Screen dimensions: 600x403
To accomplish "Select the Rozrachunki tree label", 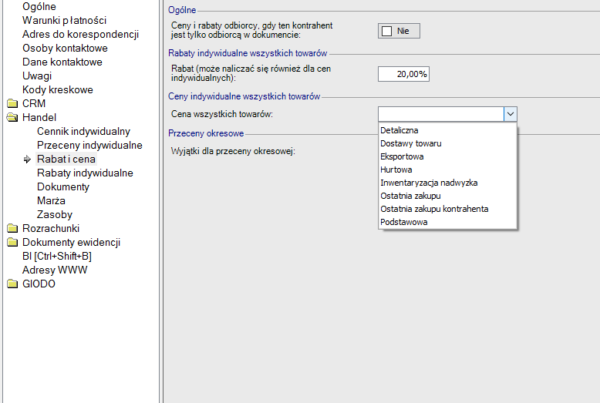I will click(x=51, y=228).
